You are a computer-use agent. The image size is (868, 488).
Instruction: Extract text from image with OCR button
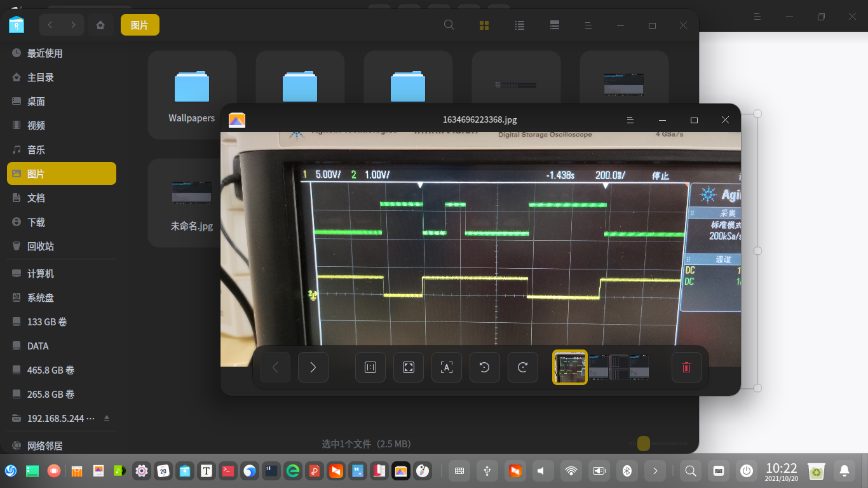click(x=447, y=367)
